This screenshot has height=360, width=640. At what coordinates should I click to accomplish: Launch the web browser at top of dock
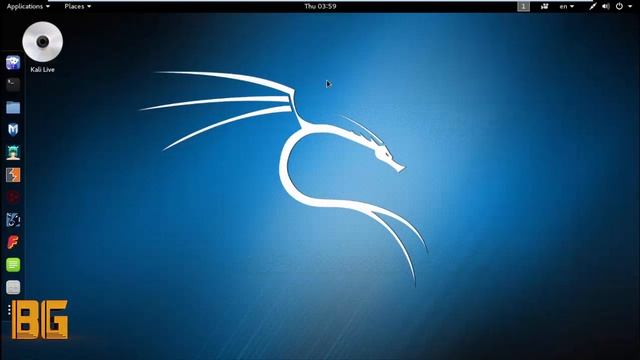click(x=13, y=62)
